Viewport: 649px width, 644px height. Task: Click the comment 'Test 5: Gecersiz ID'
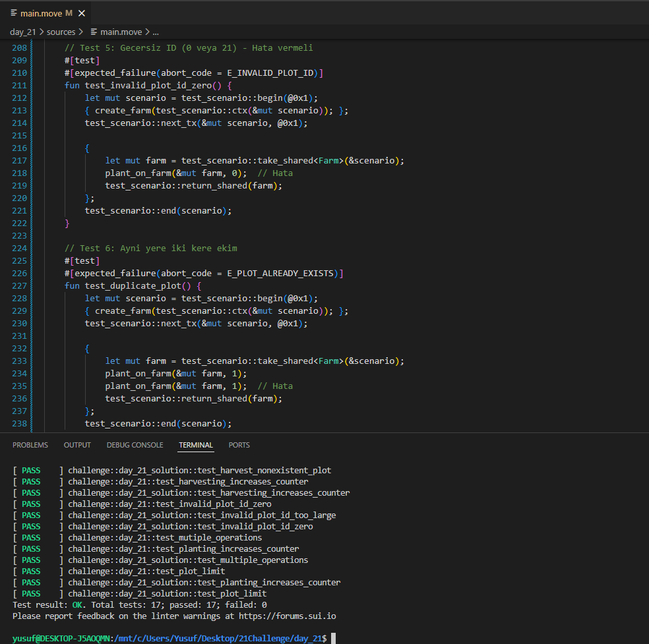pos(189,48)
